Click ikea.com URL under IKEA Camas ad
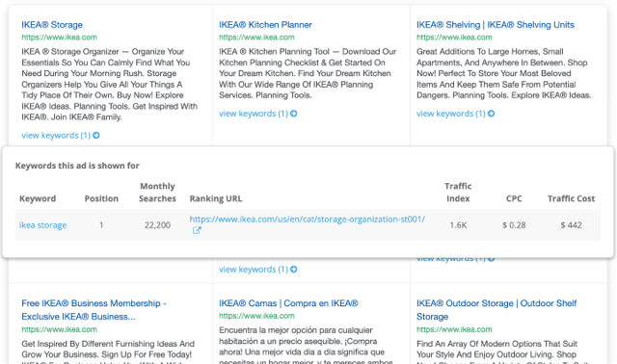The image size is (617, 364). pyautogui.click(x=256, y=316)
